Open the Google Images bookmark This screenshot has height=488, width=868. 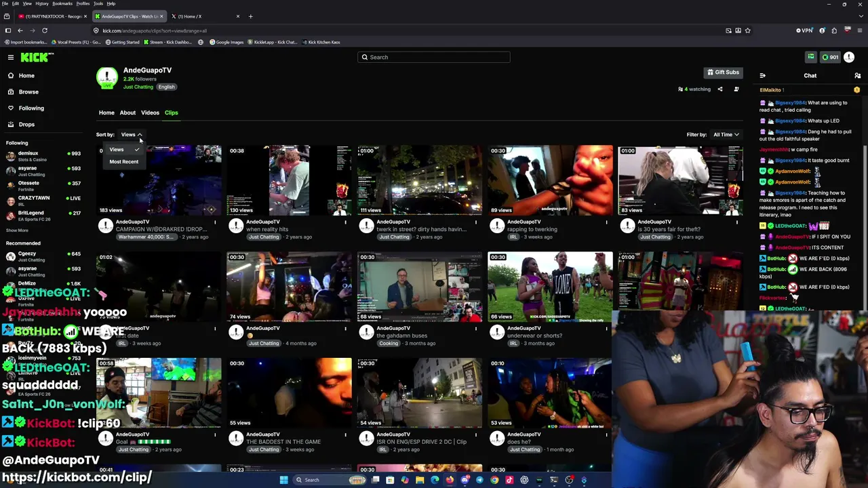click(226, 42)
